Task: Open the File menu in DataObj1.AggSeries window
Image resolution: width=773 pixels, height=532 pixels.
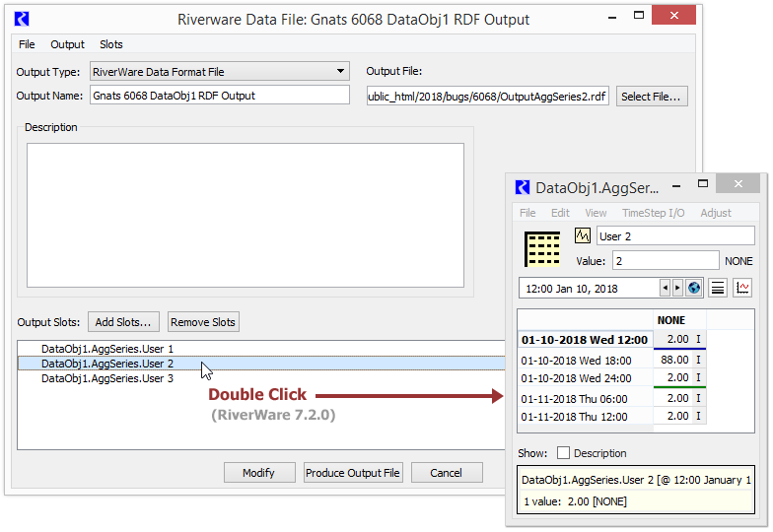Action: coord(527,213)
